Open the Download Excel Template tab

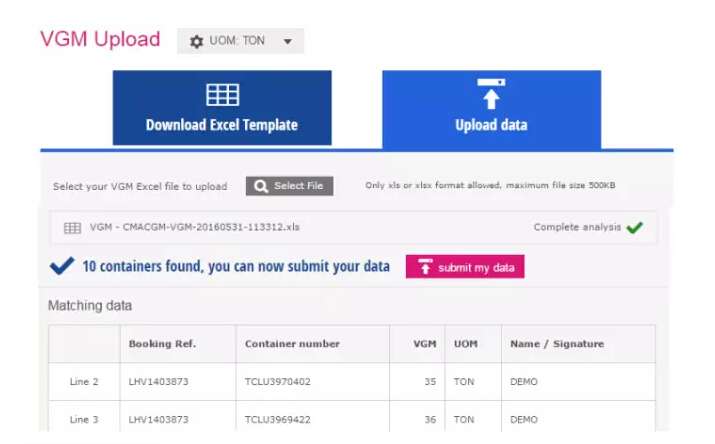pyautogui.click(x=222, y=108)
